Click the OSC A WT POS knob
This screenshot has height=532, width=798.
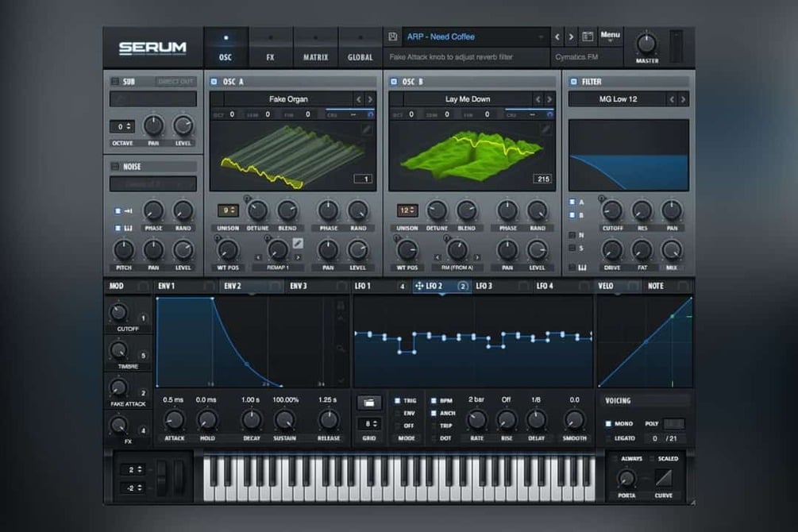(228, 250)
